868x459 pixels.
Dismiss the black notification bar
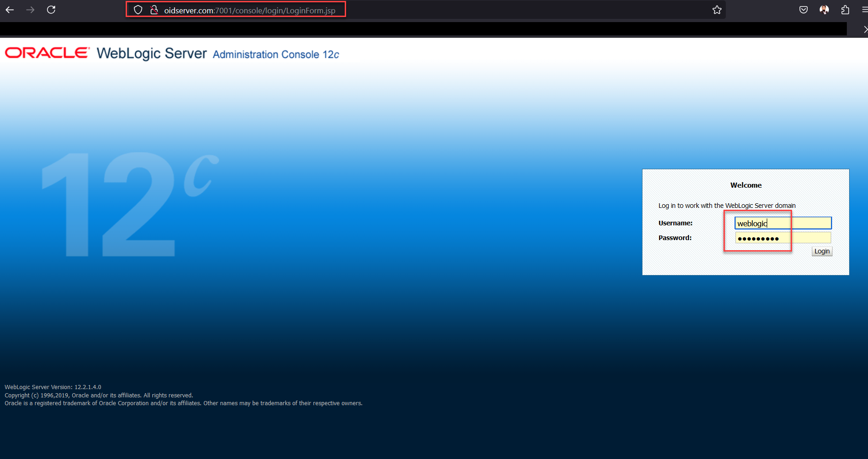click(x=865, y=29)
